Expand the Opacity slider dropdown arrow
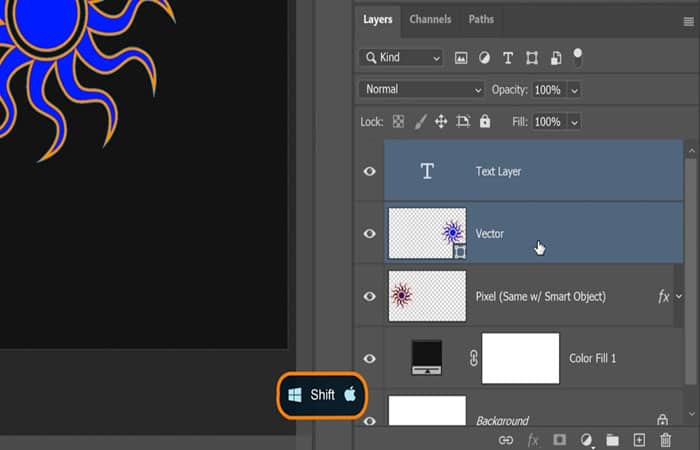Image resolution: width=700 pixels, height=450 pixels. coord(574,90)
